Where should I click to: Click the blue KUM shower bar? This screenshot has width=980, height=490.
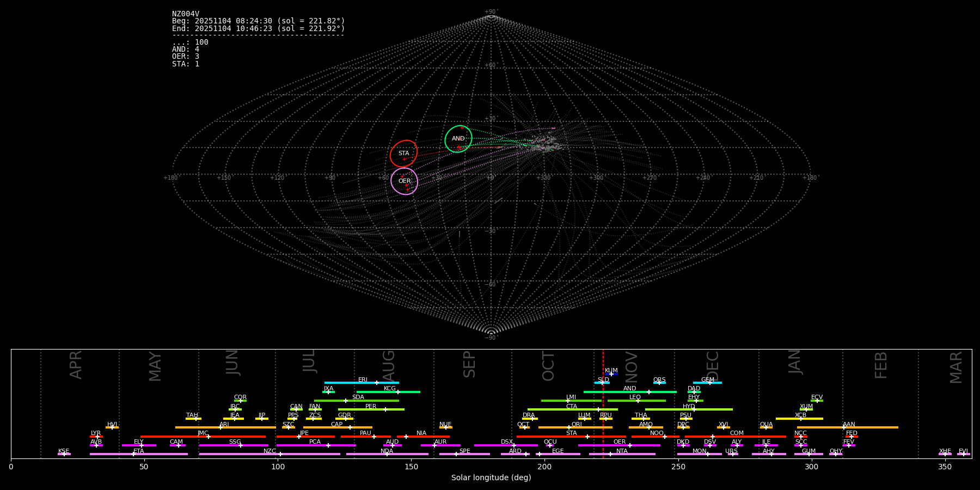click(x=612, y=374)
